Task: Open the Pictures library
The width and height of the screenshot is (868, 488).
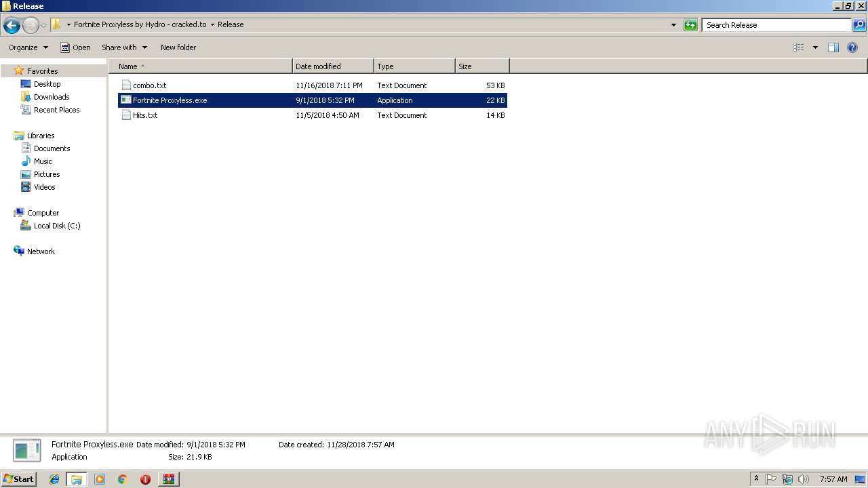Action: coord(47,174)
